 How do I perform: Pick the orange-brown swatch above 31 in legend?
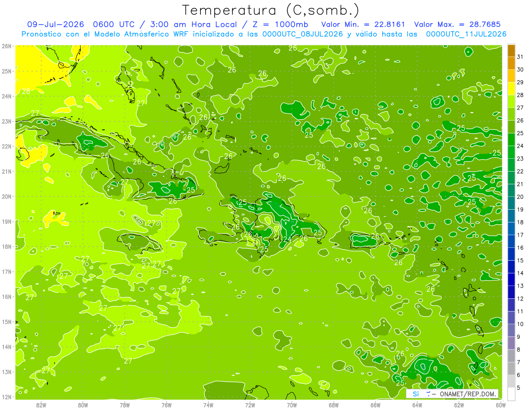(511, 50)
